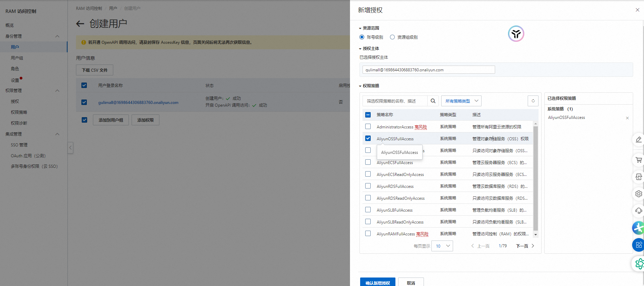Screen dimensions: 644x286
Task: Uncheck the AliyunOSSFullAccess policy checkbox
Action: [368, 138]
